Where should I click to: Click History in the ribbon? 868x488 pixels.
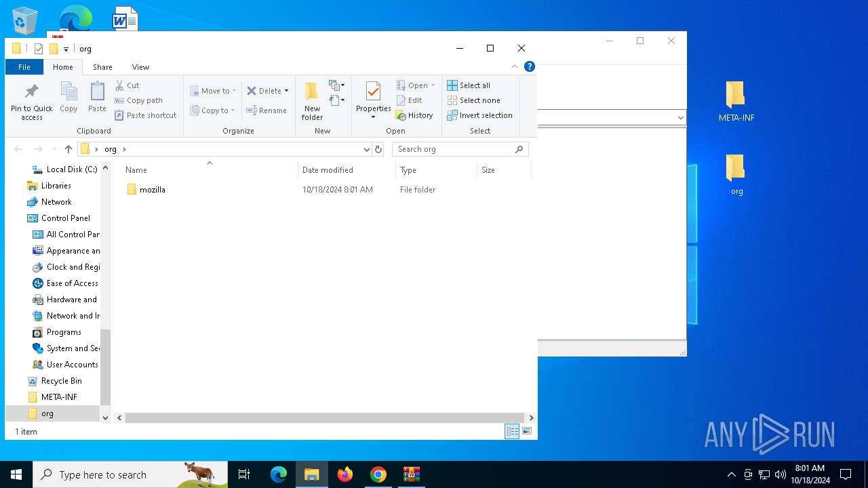414,115
